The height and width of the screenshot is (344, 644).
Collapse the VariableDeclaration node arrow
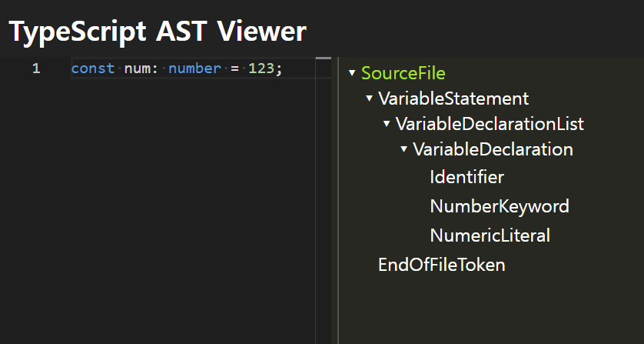pyautogui.click(x=403, y=149)
